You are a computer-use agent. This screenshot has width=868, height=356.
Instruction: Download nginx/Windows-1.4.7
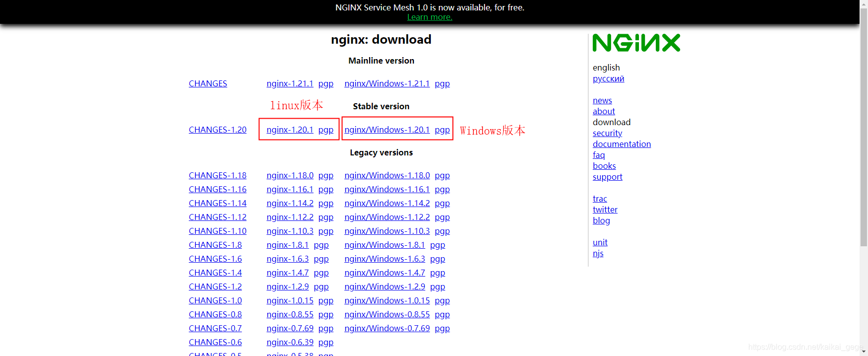[x=385, y=273]
